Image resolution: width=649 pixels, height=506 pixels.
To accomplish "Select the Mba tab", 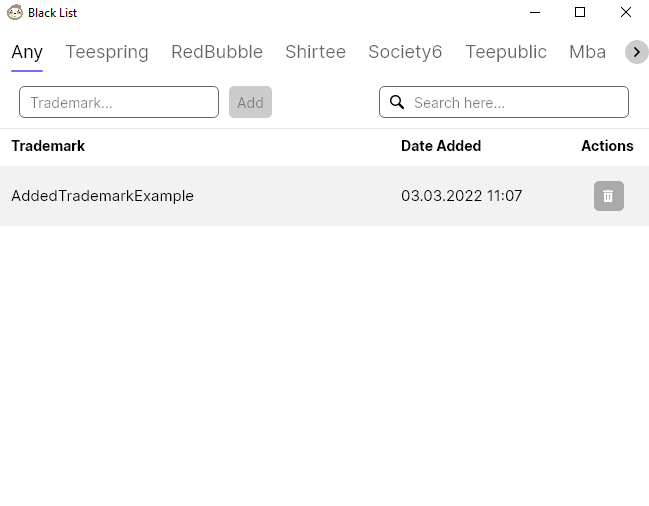I will tap(587, 52).
